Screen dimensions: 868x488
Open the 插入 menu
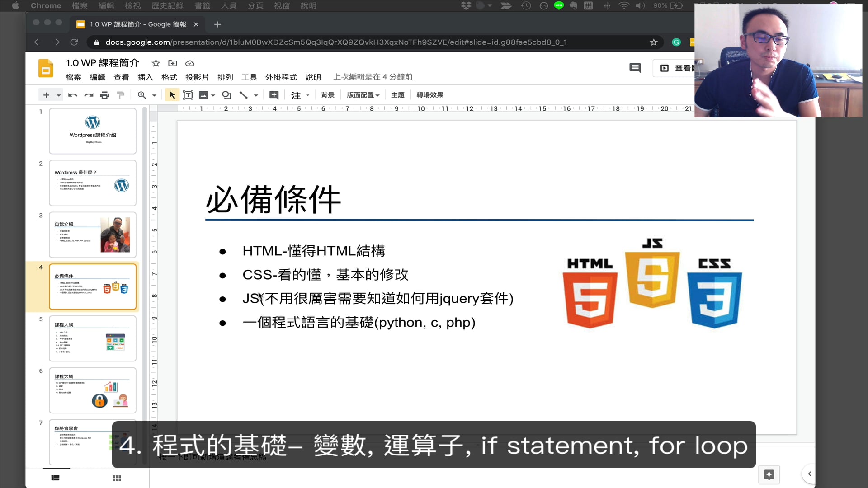[x=145, y=77]
